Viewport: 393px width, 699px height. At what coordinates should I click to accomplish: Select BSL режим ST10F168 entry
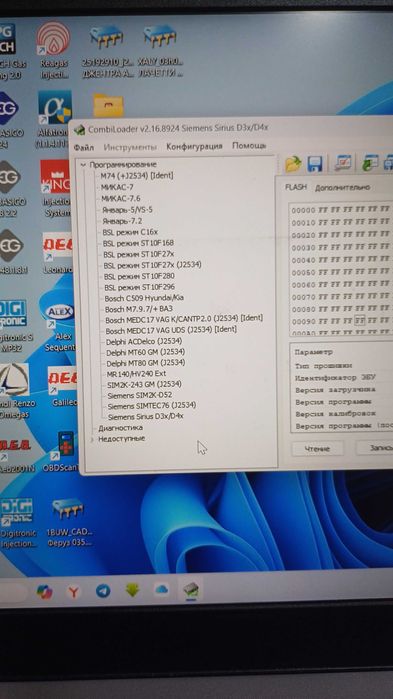(139, 243)
